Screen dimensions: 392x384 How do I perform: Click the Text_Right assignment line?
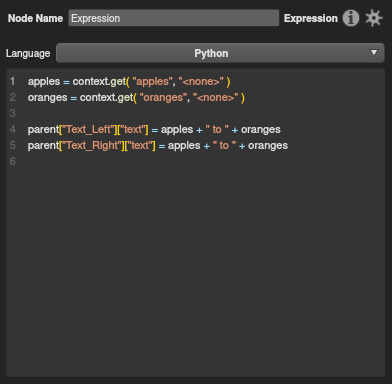(158, 145)
